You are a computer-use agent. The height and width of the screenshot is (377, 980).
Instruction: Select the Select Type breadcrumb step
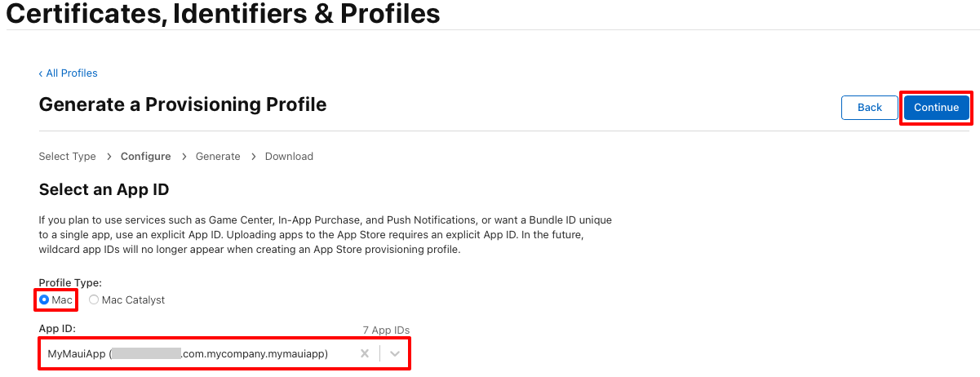(x=68, y=156)
